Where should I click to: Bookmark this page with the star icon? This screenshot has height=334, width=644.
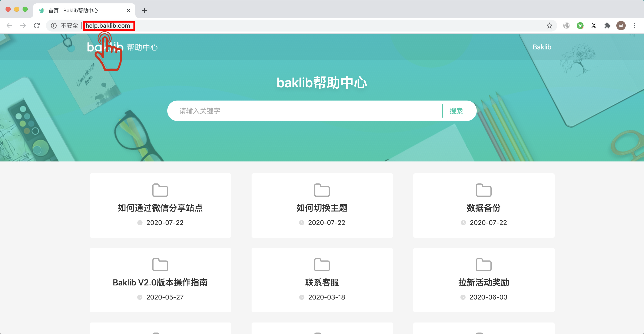549,26
